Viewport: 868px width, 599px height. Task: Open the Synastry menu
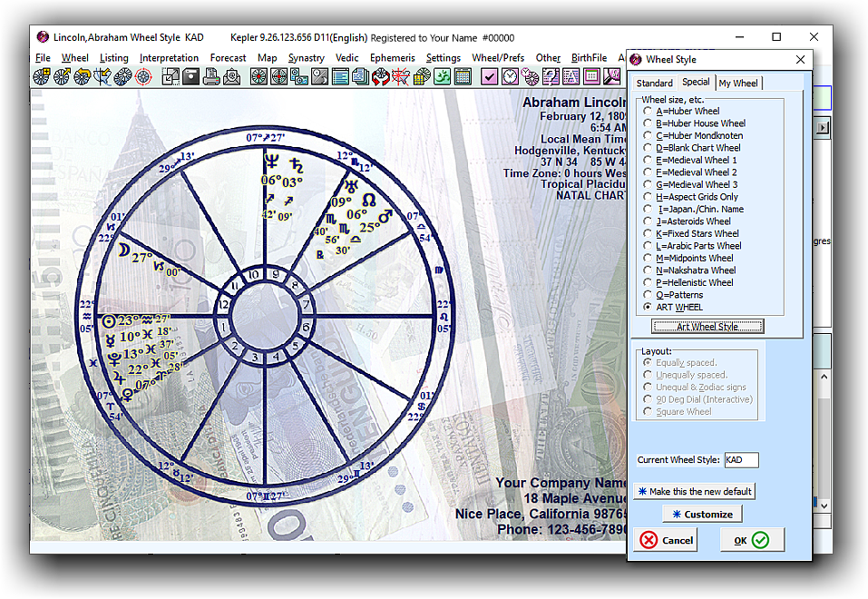click(x=306, y=58)
